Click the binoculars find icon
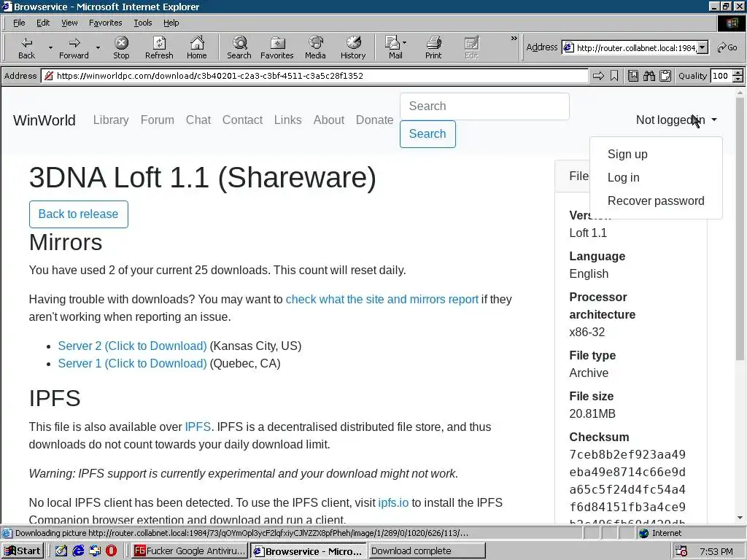The width and height of the screenshot is (747, 560). point(649,76)
